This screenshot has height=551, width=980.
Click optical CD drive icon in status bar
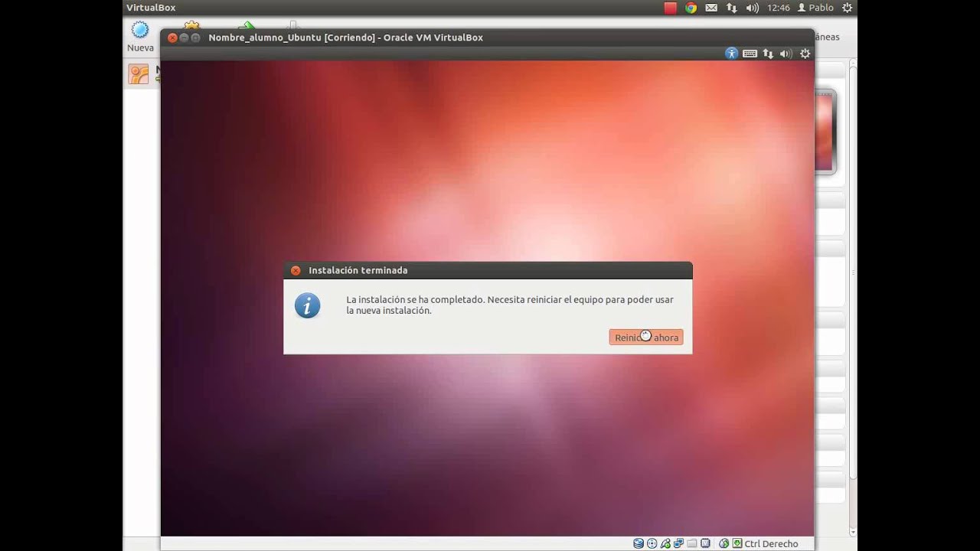[x=652, y=543]
